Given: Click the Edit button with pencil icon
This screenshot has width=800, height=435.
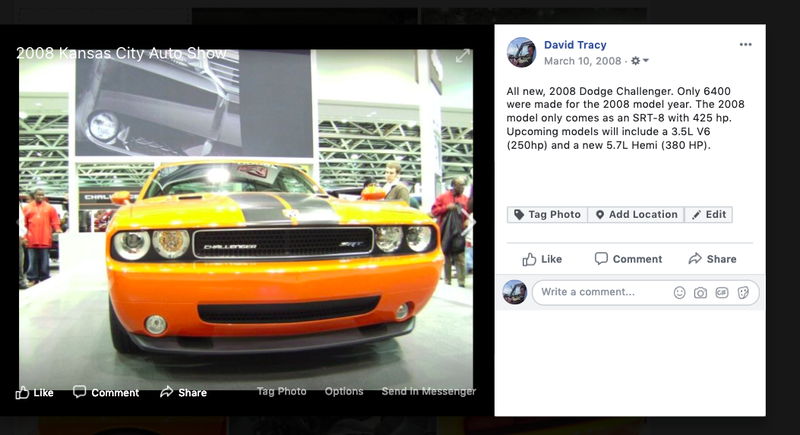Looking at the screenshot, I should pos(709,215).
